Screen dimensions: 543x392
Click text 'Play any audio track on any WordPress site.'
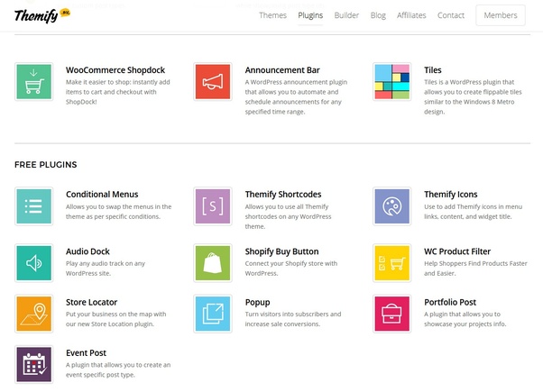point(106,269)
